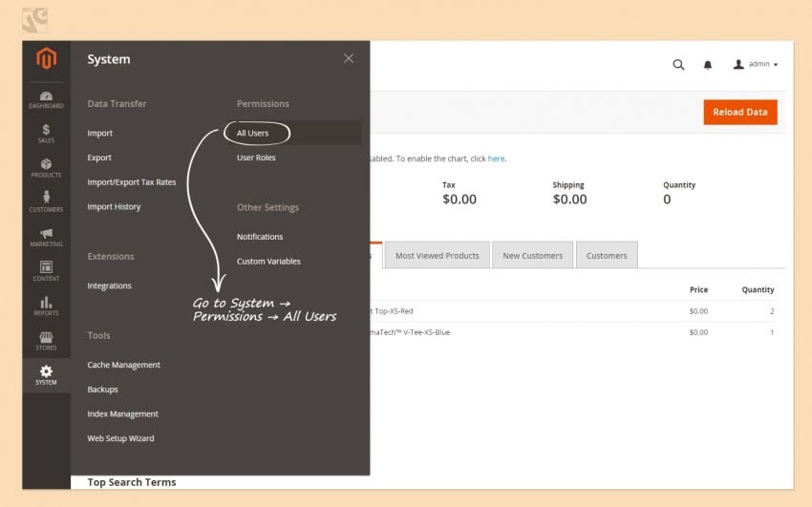Viewport: 812px width, 507px height.
Task: Open Import/Export Tax Rates
Action: (x=132, y=182)
